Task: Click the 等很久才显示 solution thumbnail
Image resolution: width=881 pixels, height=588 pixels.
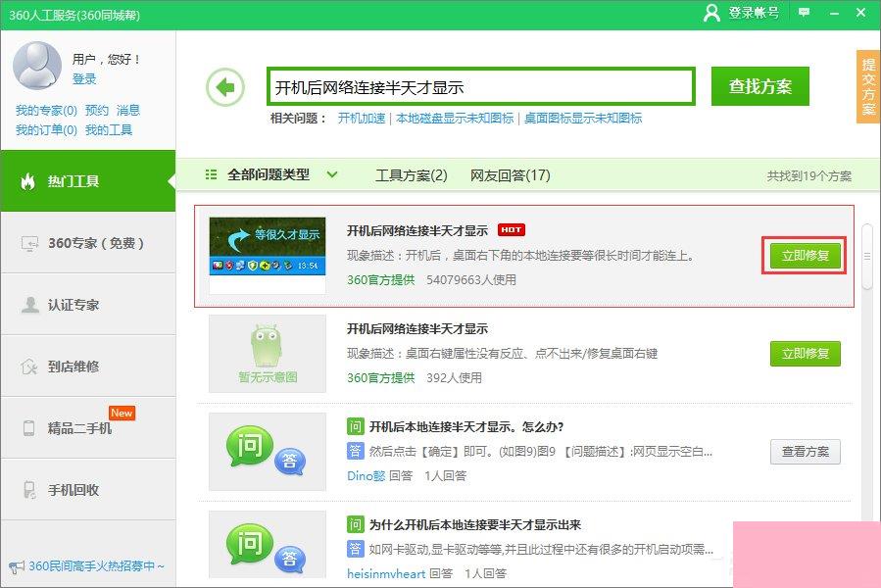Action: click(268, 255)
